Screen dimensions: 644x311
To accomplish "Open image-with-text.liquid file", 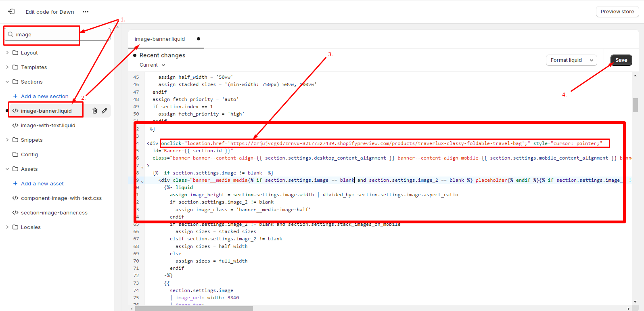I will [x=48, y=126].
